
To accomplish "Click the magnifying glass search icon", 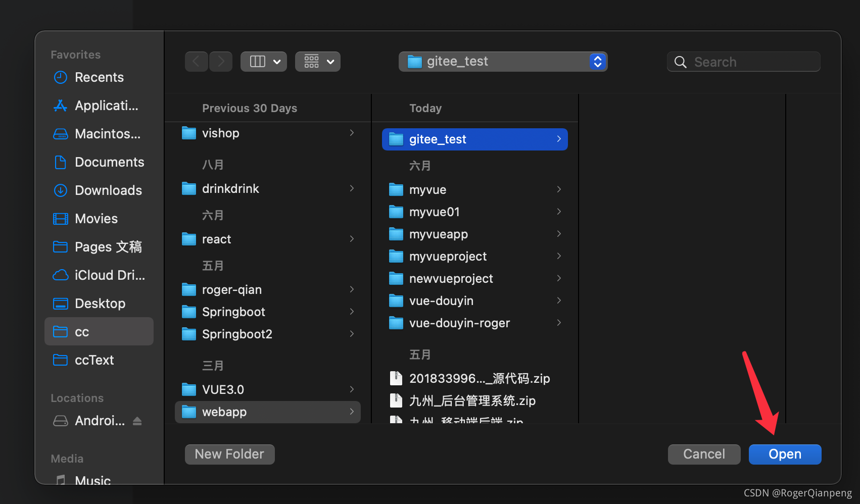I will (x=681, y=62).
